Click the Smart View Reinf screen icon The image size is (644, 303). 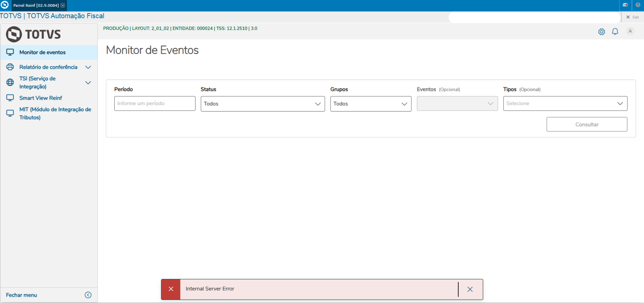tap(10, 98)
